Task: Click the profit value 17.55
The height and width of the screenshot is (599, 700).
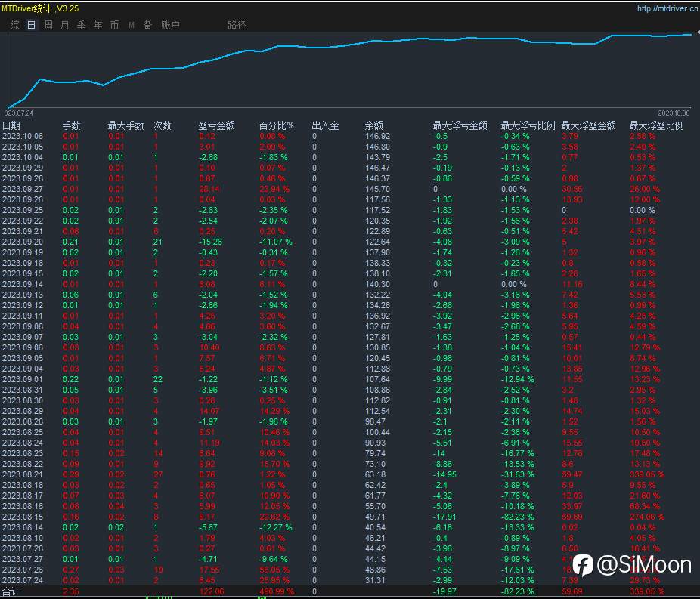Action: click(209, 570)
